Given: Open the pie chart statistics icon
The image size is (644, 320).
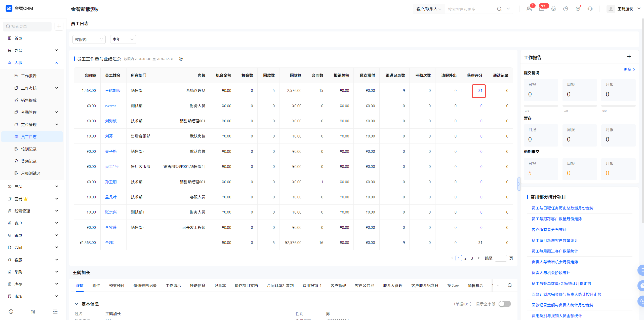Looking at the screenshot, I should point(566,9).
